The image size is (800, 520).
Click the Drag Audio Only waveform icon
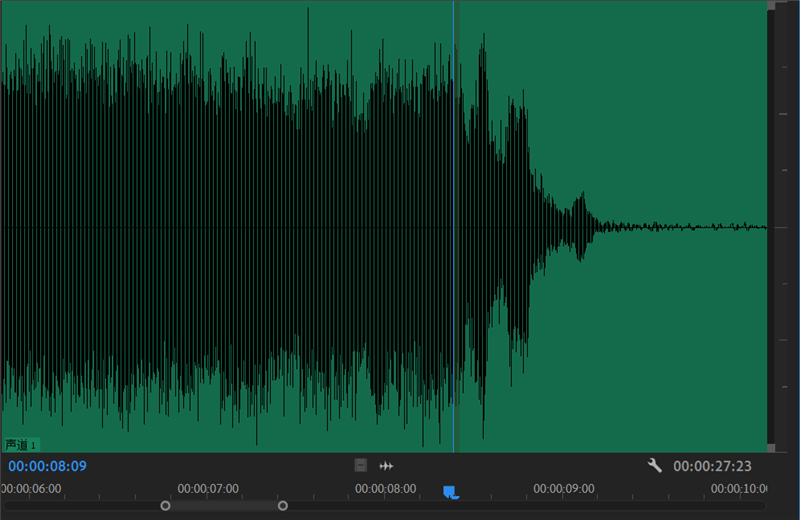click(386, 466)
